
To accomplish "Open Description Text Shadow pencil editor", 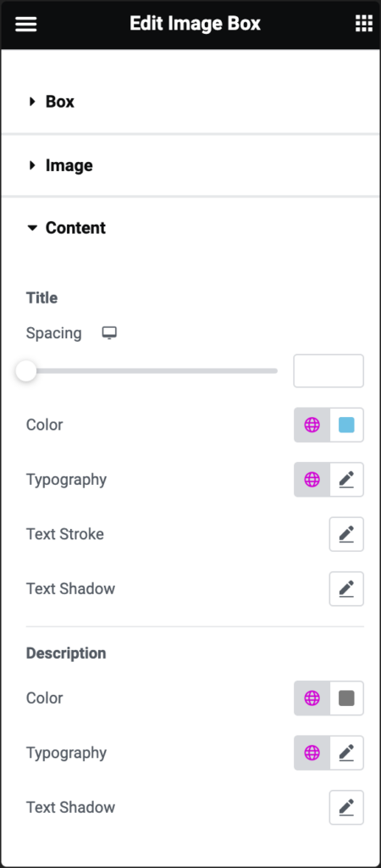I will click(x=347, y=808).
